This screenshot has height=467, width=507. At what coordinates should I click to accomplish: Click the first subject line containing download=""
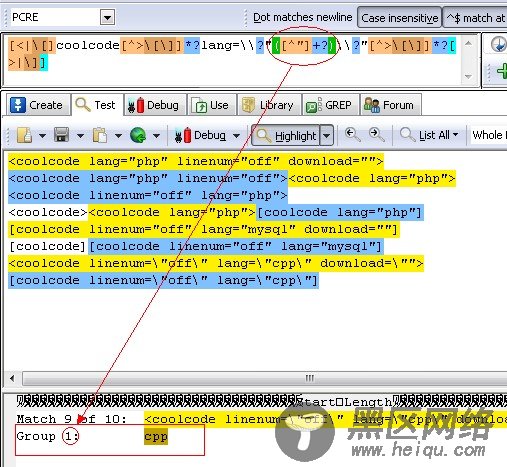196,161
